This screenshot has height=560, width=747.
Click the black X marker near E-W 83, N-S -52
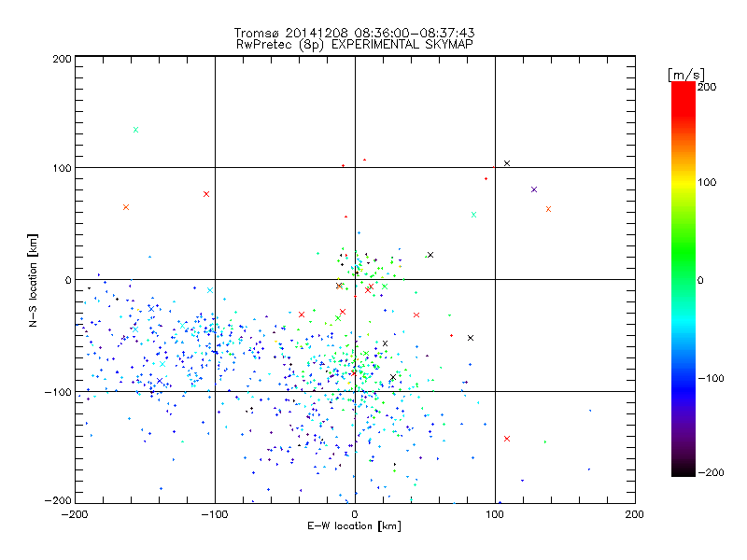471,338
